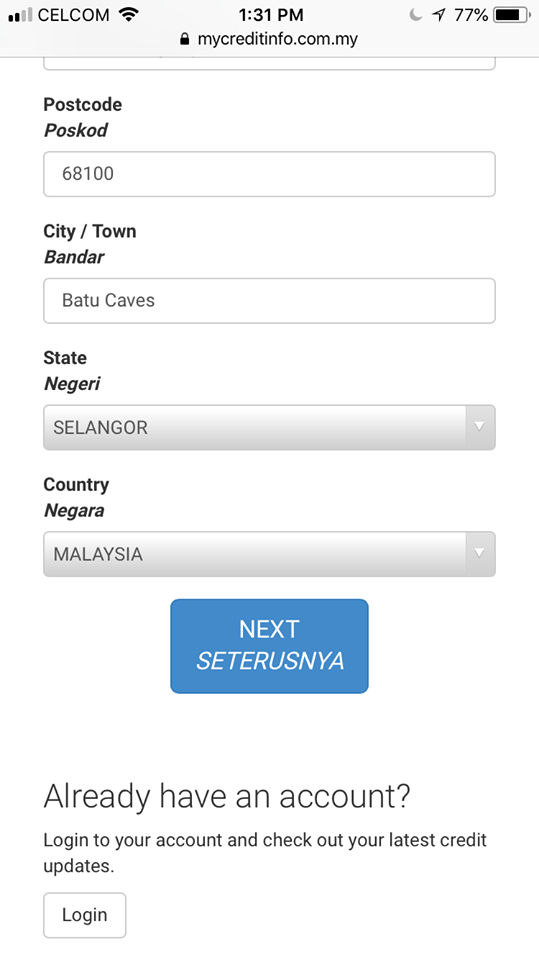Tap the Do Not Disturb moon icon
Screen dimensions: 539x960
click(416, 15)
